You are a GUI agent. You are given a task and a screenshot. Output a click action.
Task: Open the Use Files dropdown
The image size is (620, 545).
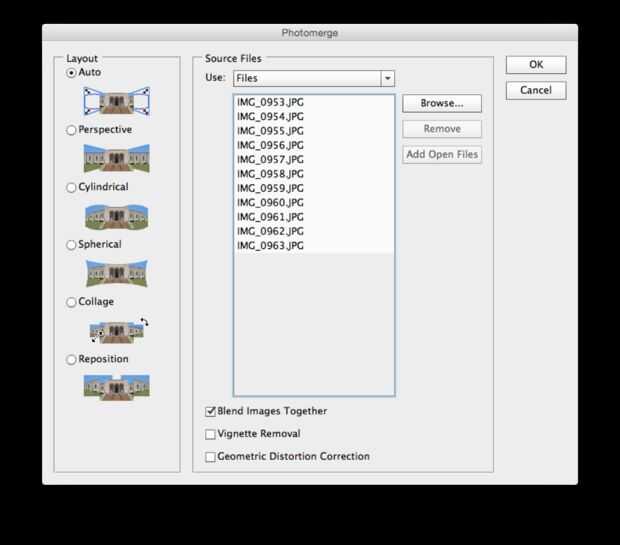[x=314, y=78]
